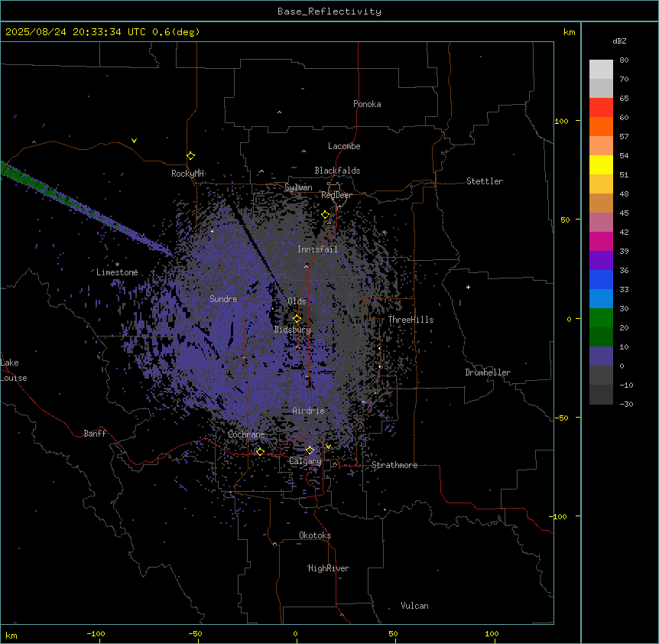Click the yellow radar site marker near Didsbury
Viewport: 659px width, 644px height.
[x=297, y=318]
